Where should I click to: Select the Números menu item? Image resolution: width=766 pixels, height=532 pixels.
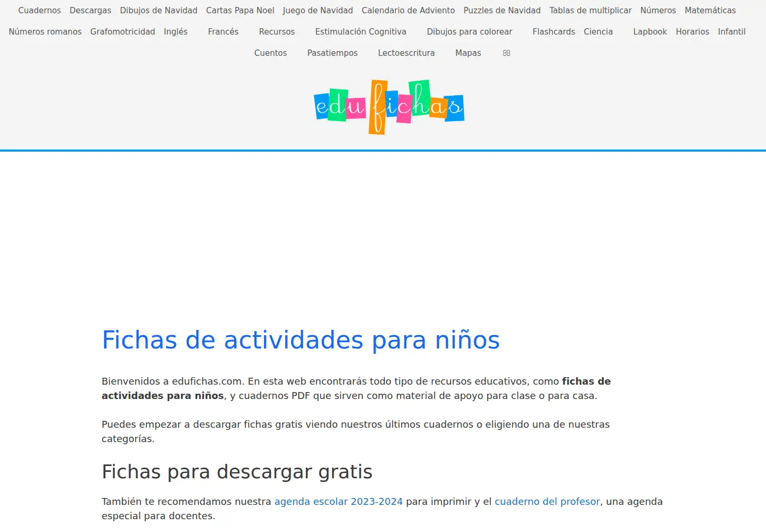click(x=658, y=11)
